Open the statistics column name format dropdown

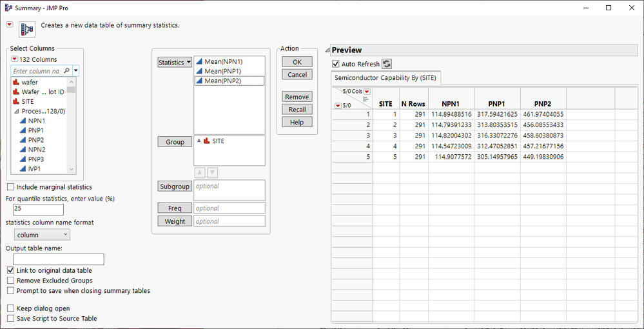pyautogui.click(x=42, y=235)
